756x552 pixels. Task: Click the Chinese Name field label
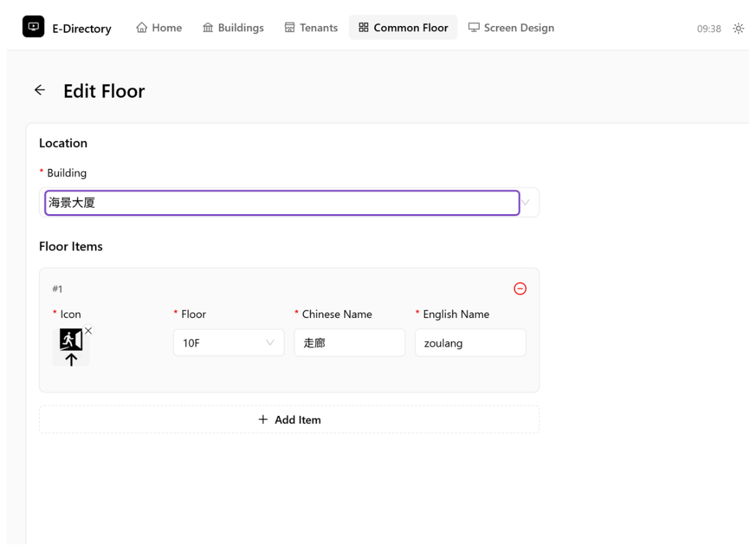click(337, 315)
